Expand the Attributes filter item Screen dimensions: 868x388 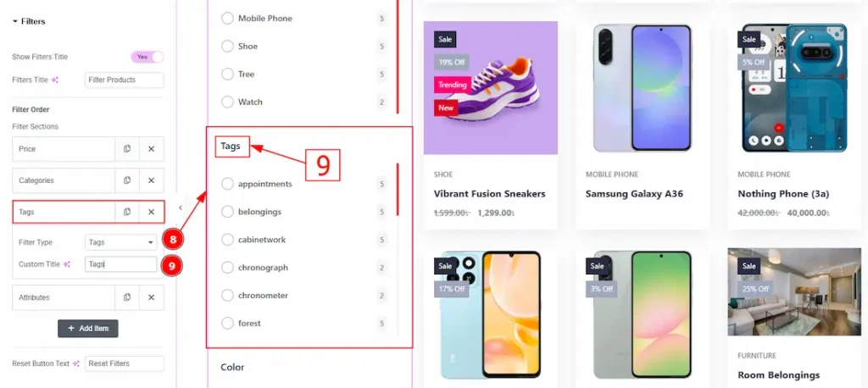pos(64,297)
